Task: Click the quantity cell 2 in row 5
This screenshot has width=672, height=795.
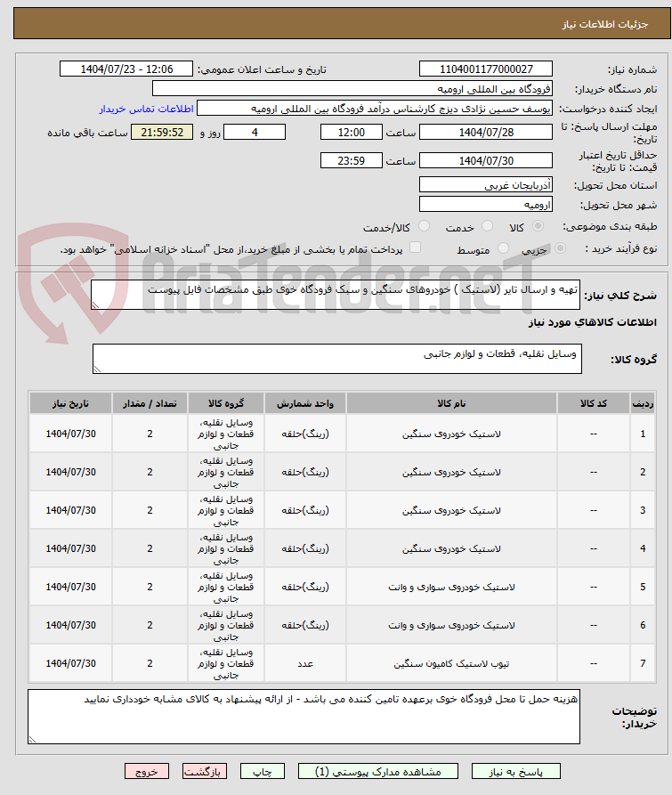Action: click(150, 587)
